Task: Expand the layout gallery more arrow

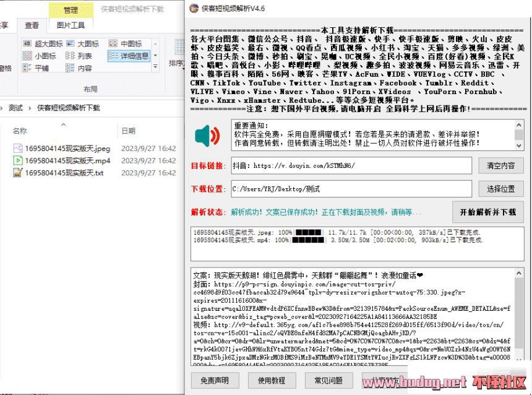Action: (155, 67)
